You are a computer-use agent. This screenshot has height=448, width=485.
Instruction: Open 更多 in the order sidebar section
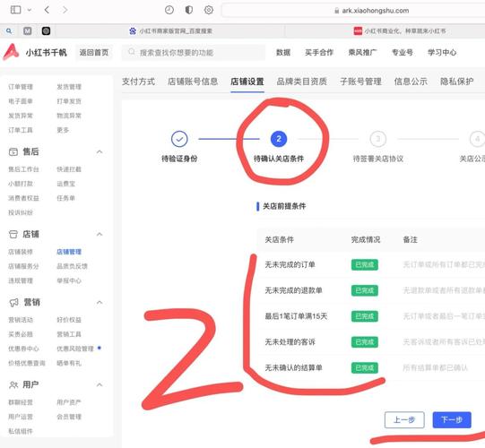[63, 130]
